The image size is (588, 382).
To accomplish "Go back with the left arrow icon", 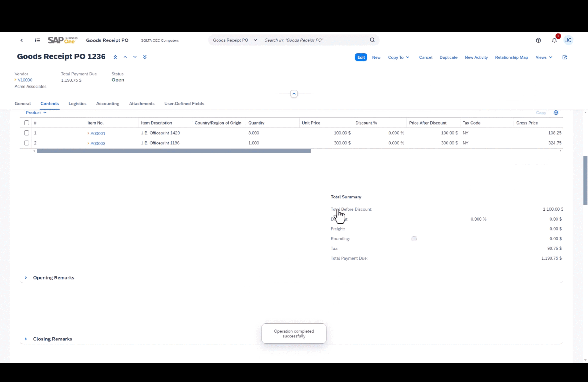I will coord(22,40).
